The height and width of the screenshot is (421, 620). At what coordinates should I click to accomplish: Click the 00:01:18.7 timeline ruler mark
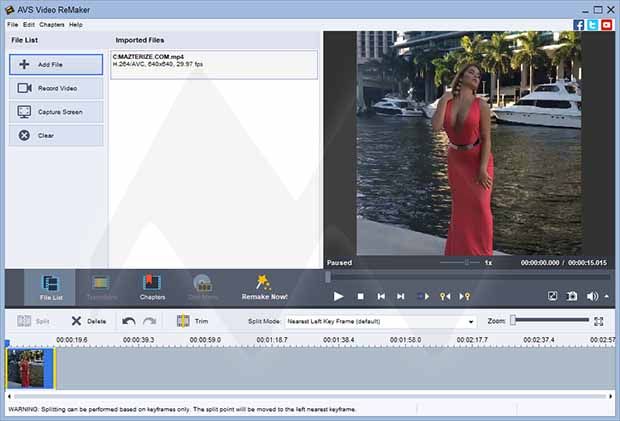(272, 340)
